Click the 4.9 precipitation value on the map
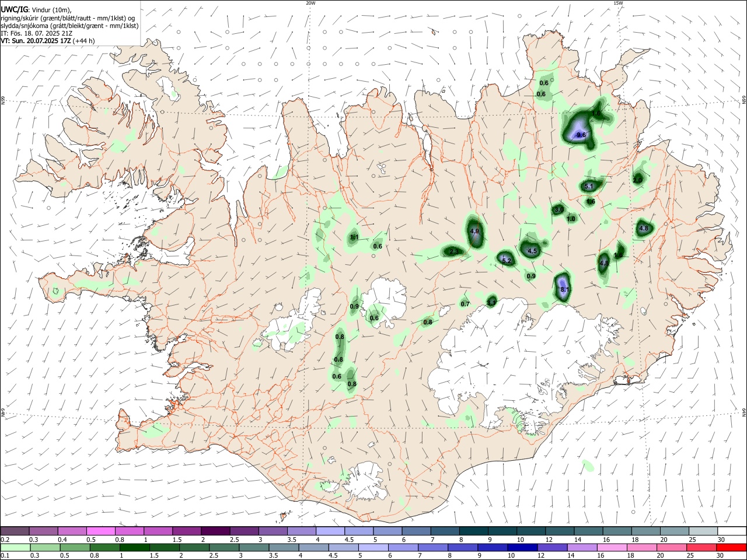This screenshot has width=747, height=560. (x=474, y=232)
